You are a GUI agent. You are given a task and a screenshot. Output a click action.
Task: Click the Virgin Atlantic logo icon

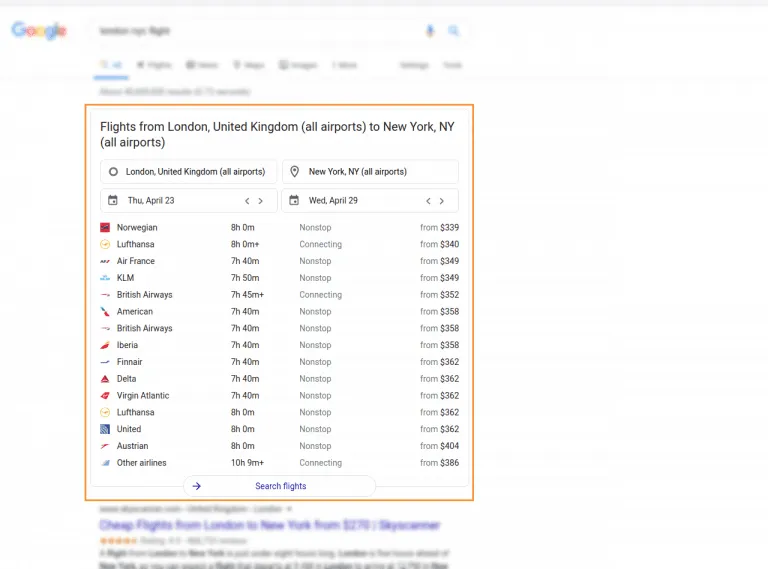coord(105,396)
